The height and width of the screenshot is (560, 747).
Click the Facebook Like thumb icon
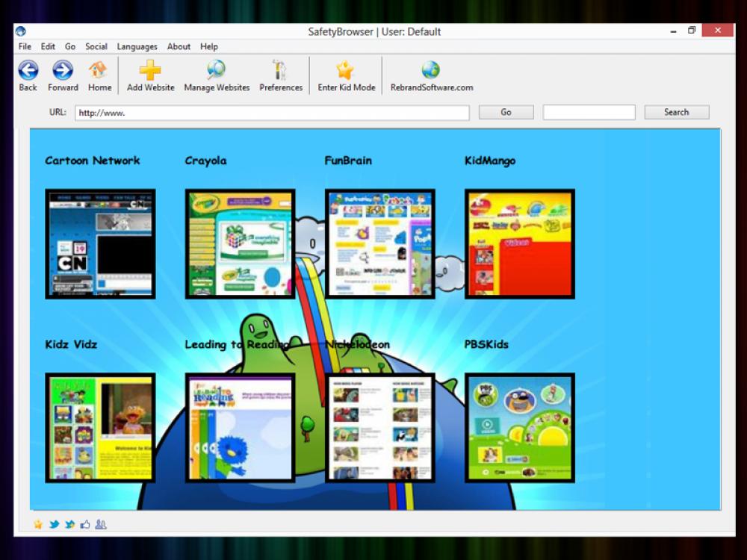[x=84, y=524]
